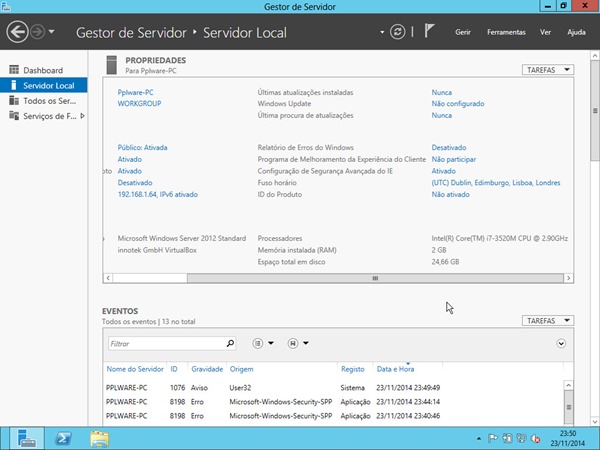Select the 8198 Erro event at 23:44:14
Image resolution: width=600 pixels, height=450 pixels.
pyautogui.click(x=333, y=402)
